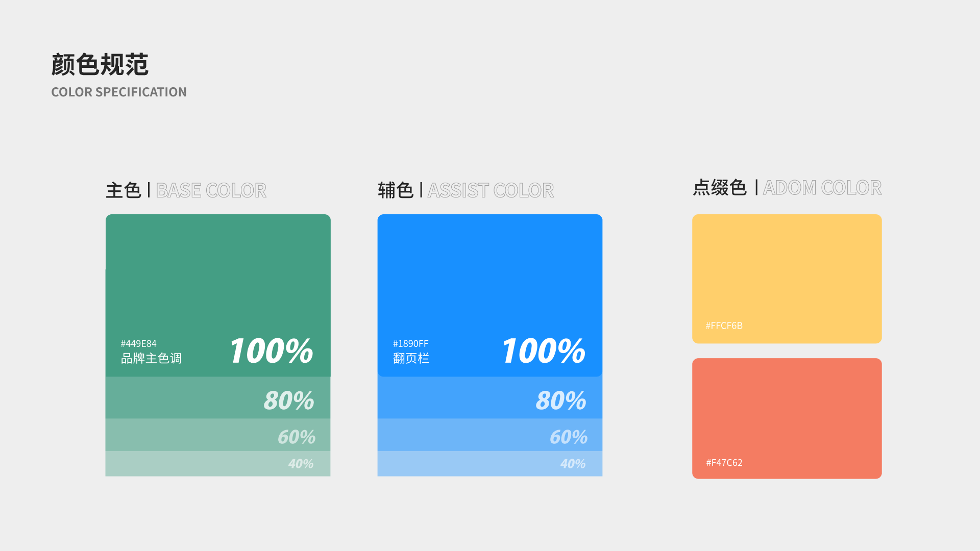Click the #1890FF hex code label
This screenshot has width=980, height=551.
point(411,344)
